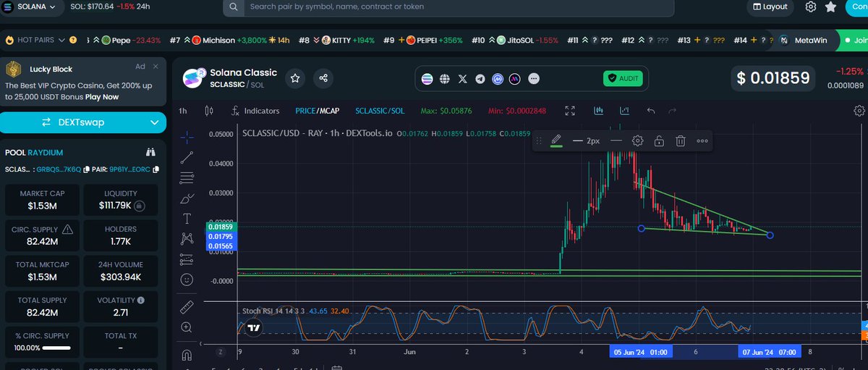The height and width of the screenshot is (370, 868).
Task: Open the AUDIT report
Action: tap(623, 78)
